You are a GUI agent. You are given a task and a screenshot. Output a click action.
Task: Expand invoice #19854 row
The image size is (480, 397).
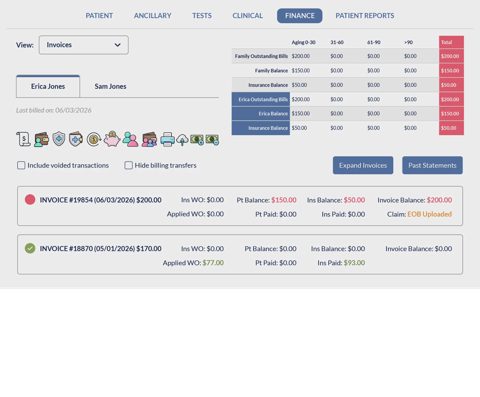point(240,206)
